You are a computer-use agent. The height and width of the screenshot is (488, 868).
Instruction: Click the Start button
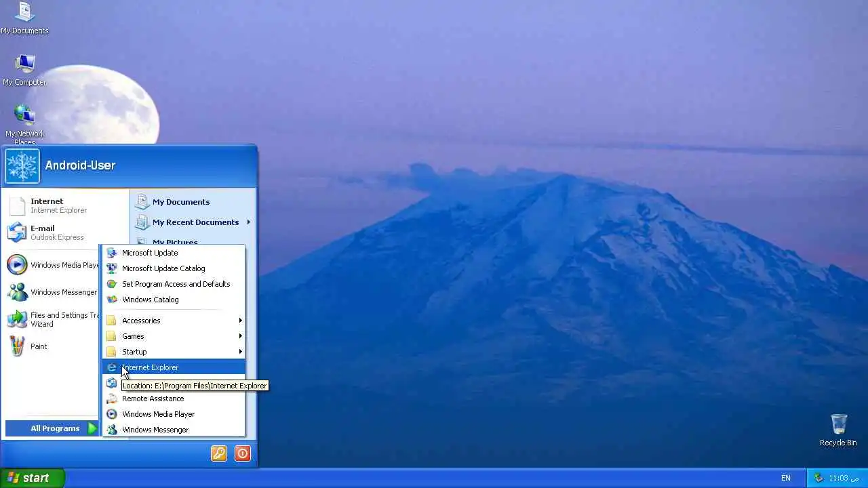click(32, 478)
